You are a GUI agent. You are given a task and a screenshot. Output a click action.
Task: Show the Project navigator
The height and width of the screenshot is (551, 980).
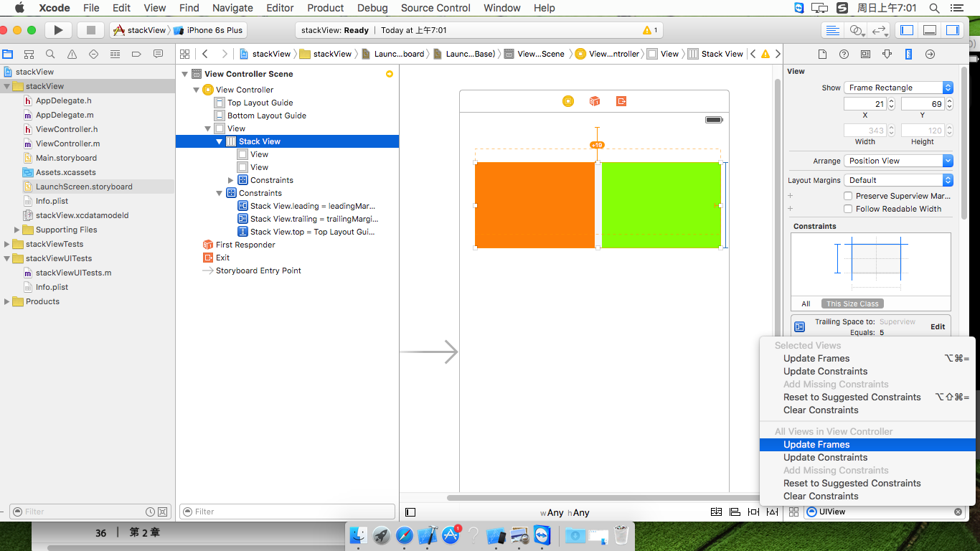click(x=8, y=54)
